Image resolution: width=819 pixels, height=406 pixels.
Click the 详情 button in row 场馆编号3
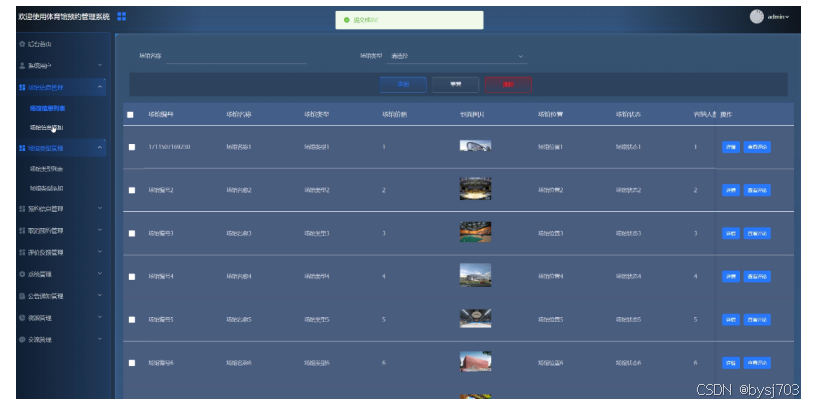pos(731,234)
